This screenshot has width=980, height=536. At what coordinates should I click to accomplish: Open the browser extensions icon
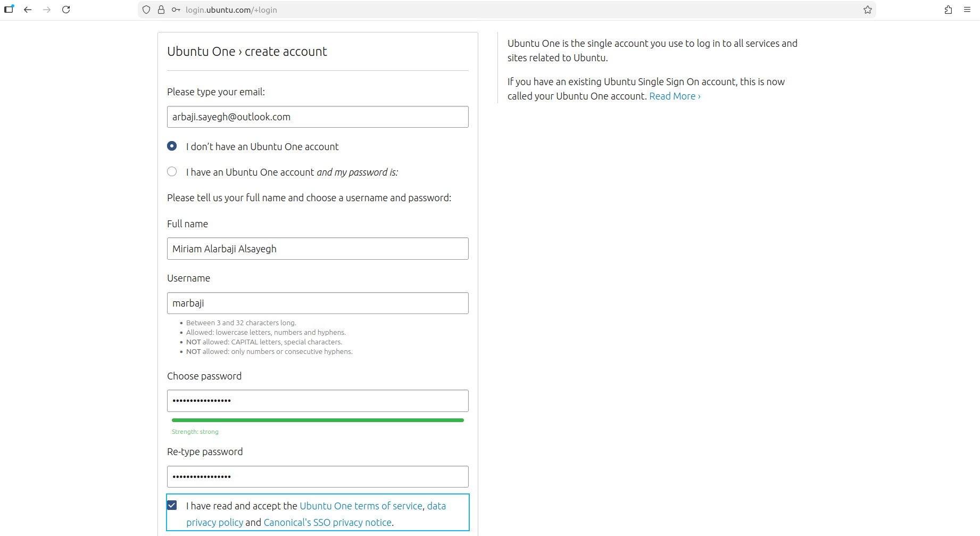(948, 10)
